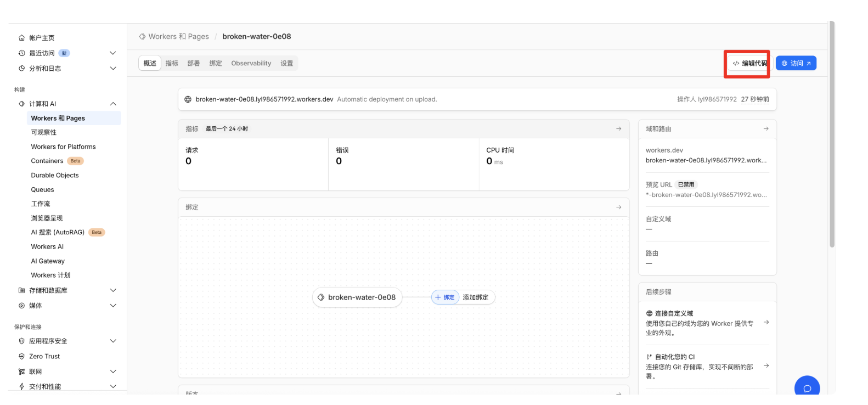Click the 编辑代码 button
This screenshot has height=405, width=868.
[749, 64]
